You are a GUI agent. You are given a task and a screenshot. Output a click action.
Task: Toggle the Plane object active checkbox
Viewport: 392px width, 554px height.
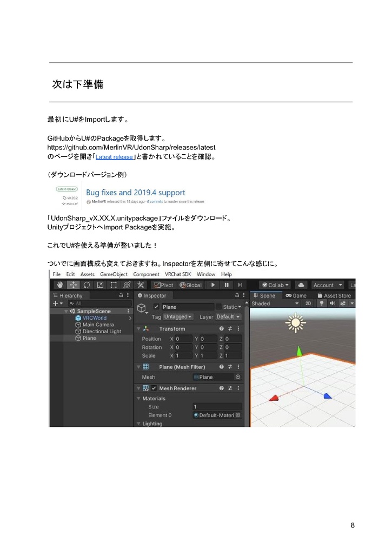(x=156, y=307)
